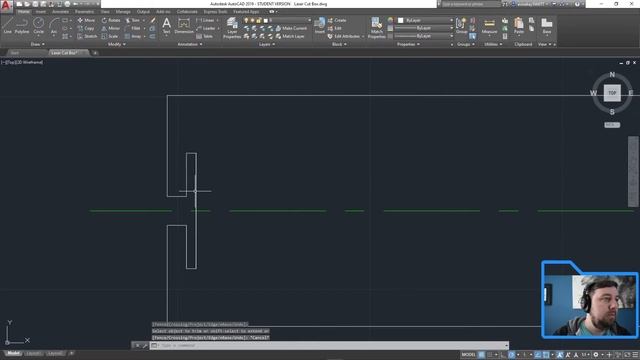Select the Circle tool
The height and width of the screenshot is (360, 640).
pos(38,26)
